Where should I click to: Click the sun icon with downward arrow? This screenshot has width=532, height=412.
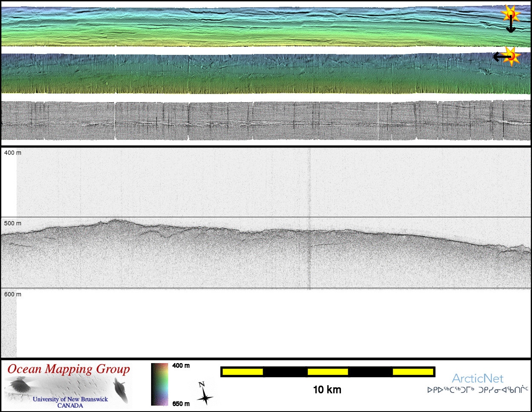click(x=510, y=19)
